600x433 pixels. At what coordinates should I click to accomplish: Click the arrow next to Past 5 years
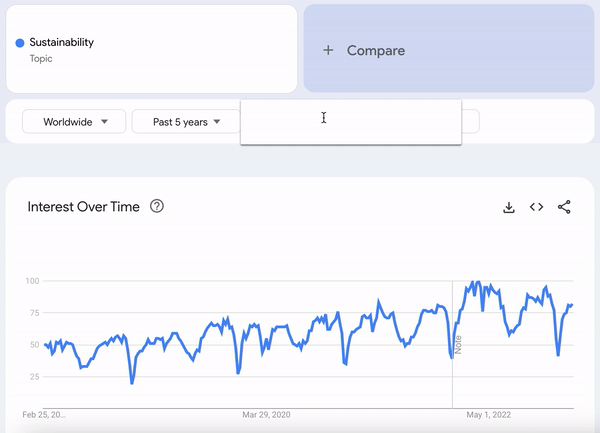pos(217,122)
